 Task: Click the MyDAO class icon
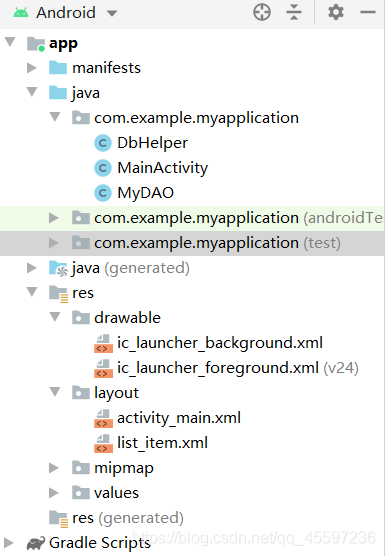tap(103, 193)
